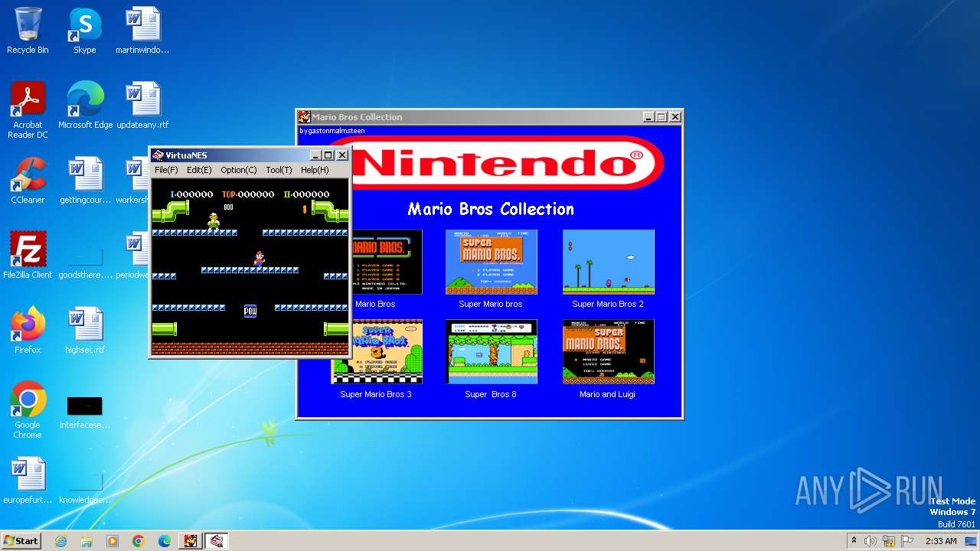Click the Super Mario bros label

click(491, 304)
